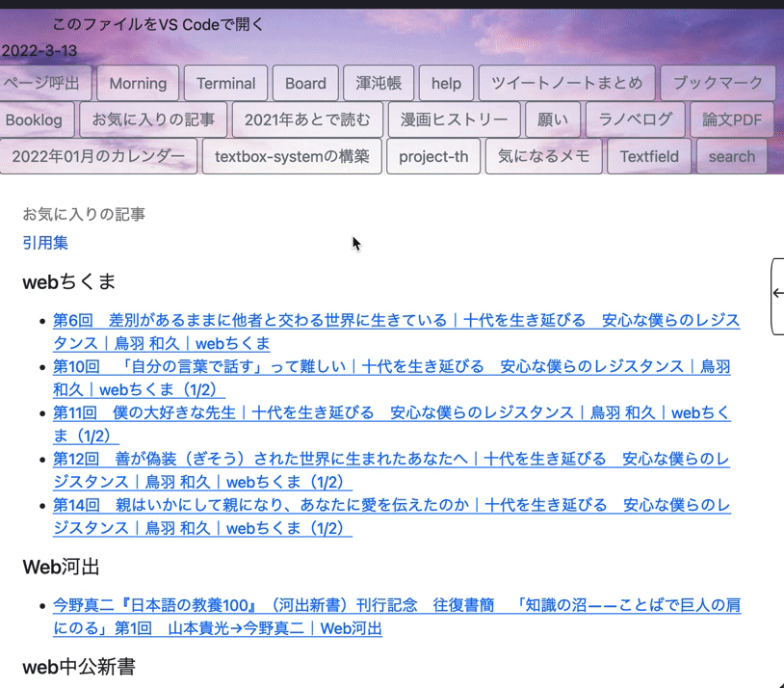Screen dimensions: 784x688
Task: Open the Textfield page
Action: pyautogui.click(x=648, y=156)
